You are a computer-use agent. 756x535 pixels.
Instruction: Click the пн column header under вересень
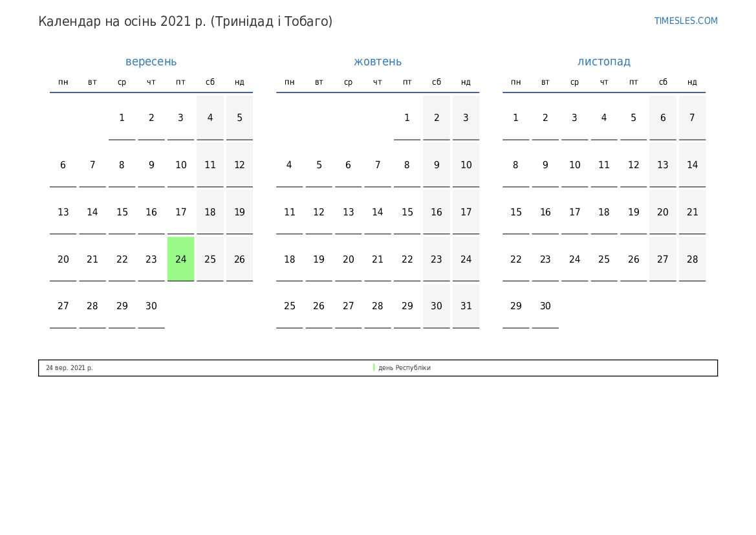[x=63, y=82]
